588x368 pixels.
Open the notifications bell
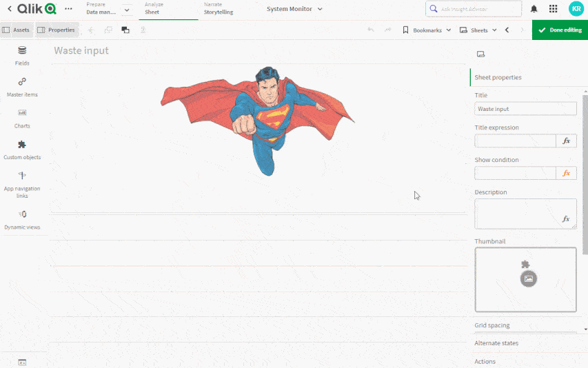coord(534,9)
